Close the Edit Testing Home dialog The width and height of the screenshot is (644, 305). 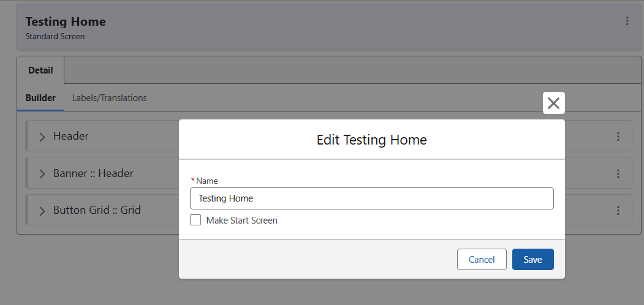coord(553,103)
